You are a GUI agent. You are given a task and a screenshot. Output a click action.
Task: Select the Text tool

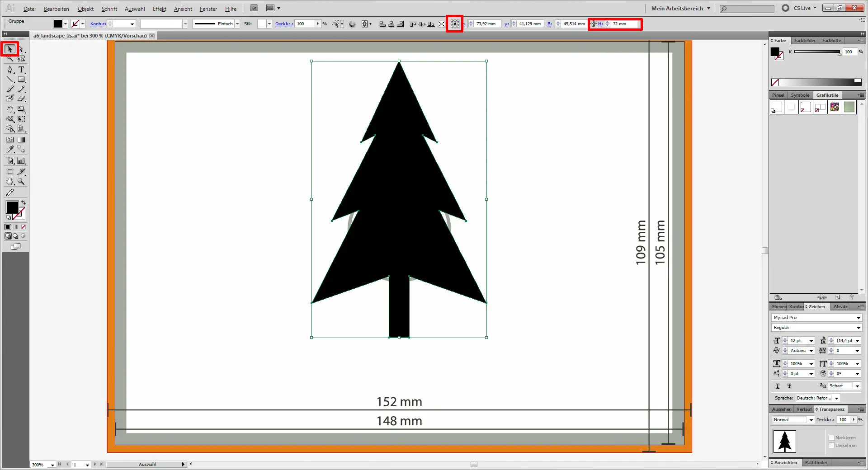22,69
